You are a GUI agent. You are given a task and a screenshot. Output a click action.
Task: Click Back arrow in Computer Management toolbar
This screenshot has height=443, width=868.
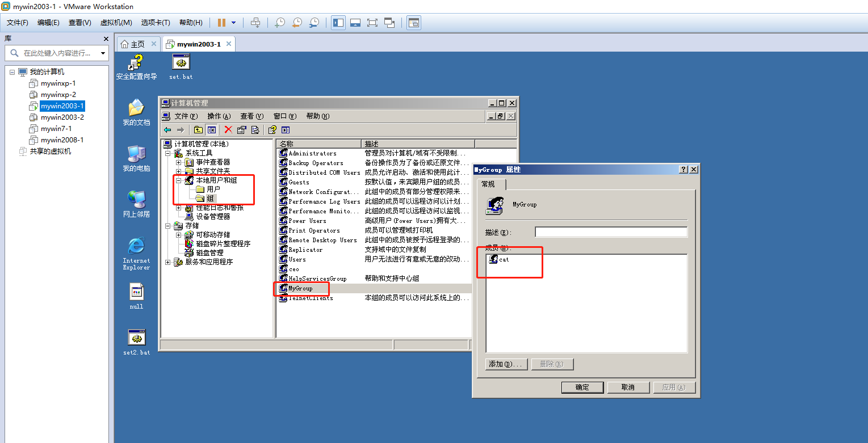(x=167, y=130)
